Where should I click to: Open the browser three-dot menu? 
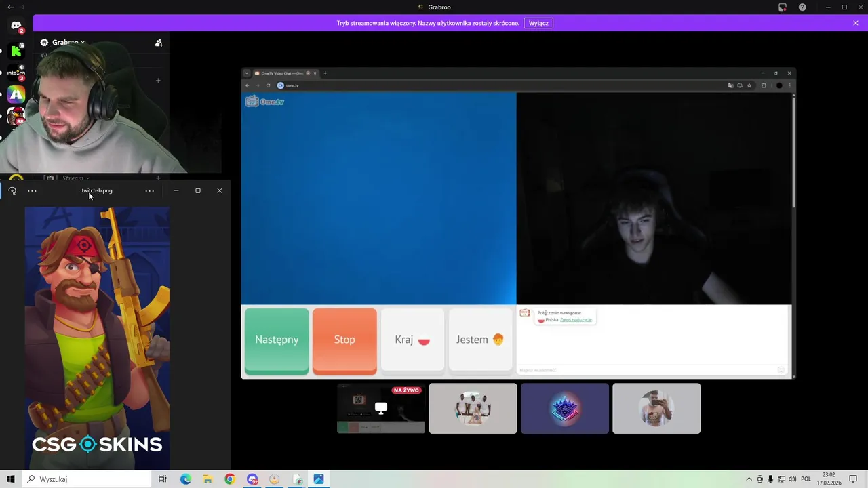(x=789, y=85)
